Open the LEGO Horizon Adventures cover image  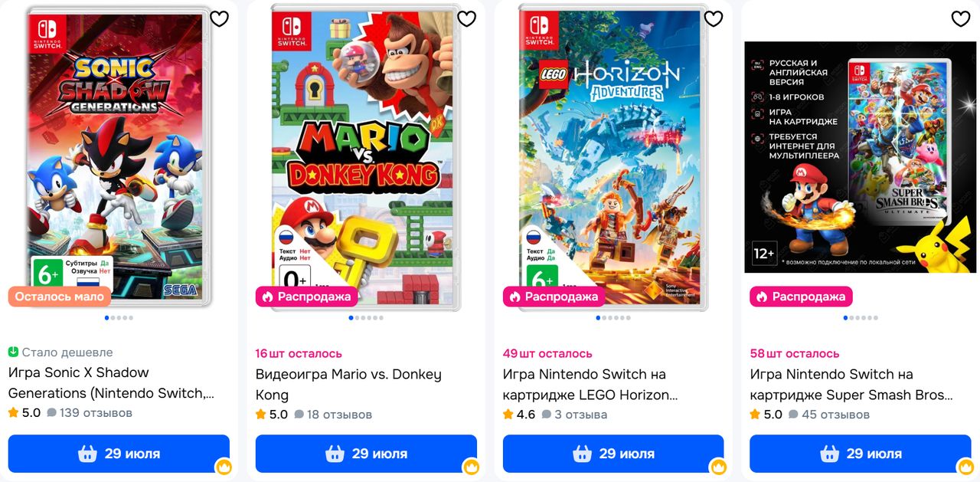613,156
